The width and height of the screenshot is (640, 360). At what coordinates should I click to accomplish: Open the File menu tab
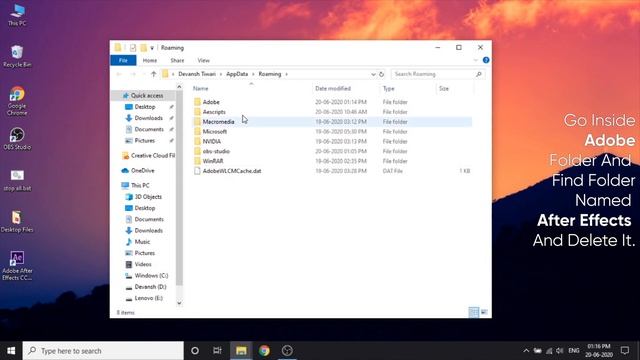tap(123, 60)
